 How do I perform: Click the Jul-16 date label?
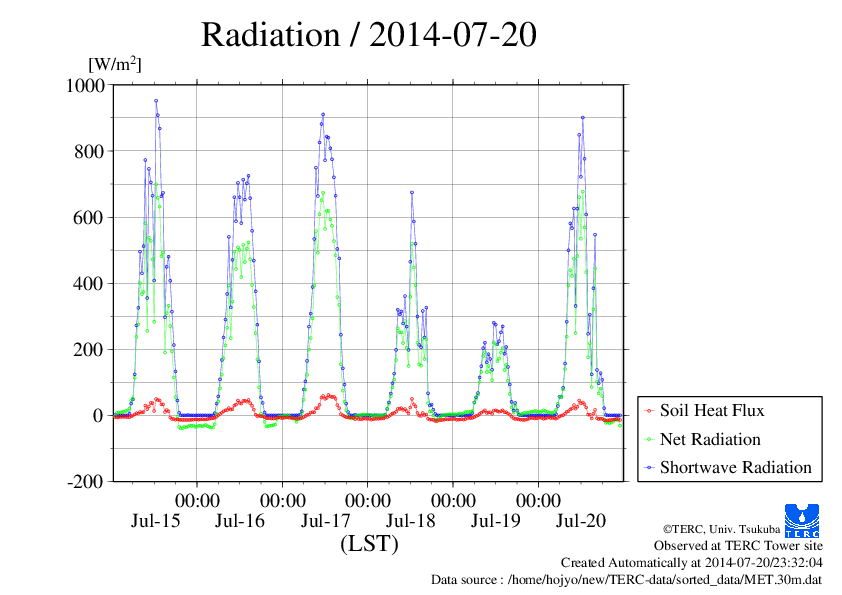click(x=240, y=520)
